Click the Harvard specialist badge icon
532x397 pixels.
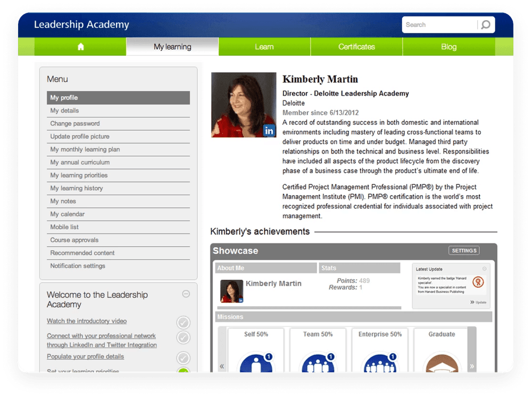tap(478, 283)
